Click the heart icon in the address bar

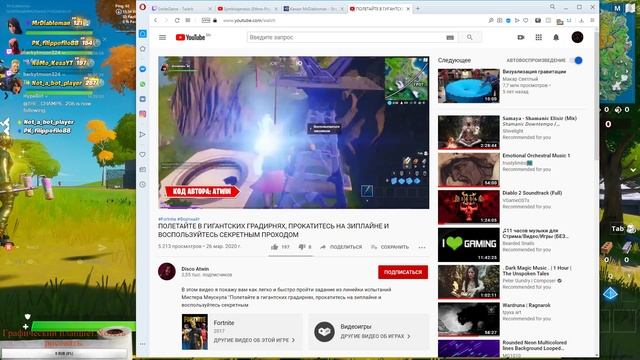click(x=526, y=20)
